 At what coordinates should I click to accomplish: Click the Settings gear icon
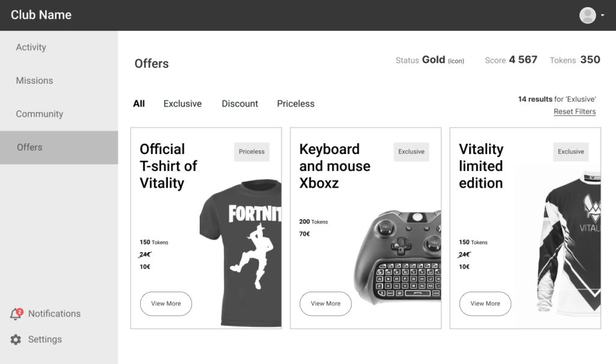16,339
